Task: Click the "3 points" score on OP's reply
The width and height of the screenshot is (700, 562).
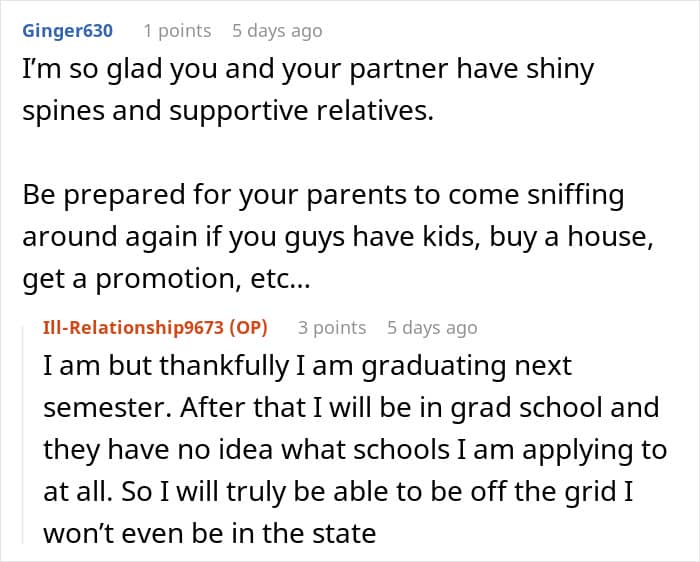Action: (x=332, y=328)
